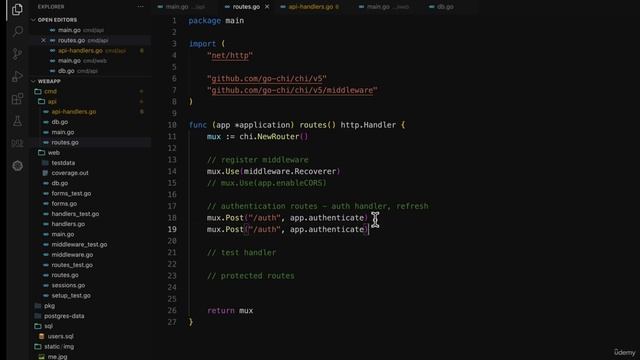Follow the chi/v5/middleware import link
The image size is (640, 360).
click(x=292, y=90)
